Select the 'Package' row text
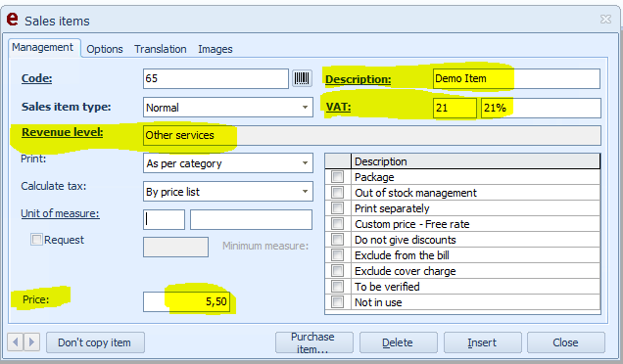This screenshot has height=364, width=623. click(x=374, y=177)
